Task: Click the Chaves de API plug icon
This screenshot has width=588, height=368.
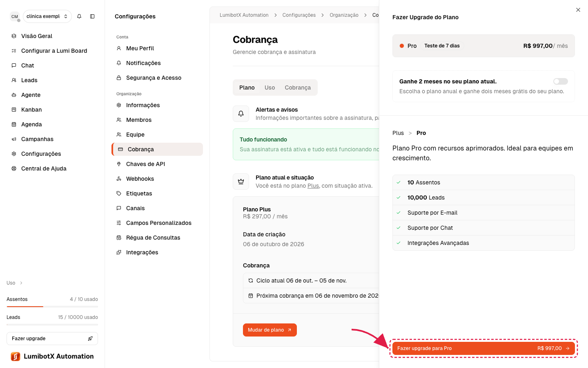Action: pos(119,164)
